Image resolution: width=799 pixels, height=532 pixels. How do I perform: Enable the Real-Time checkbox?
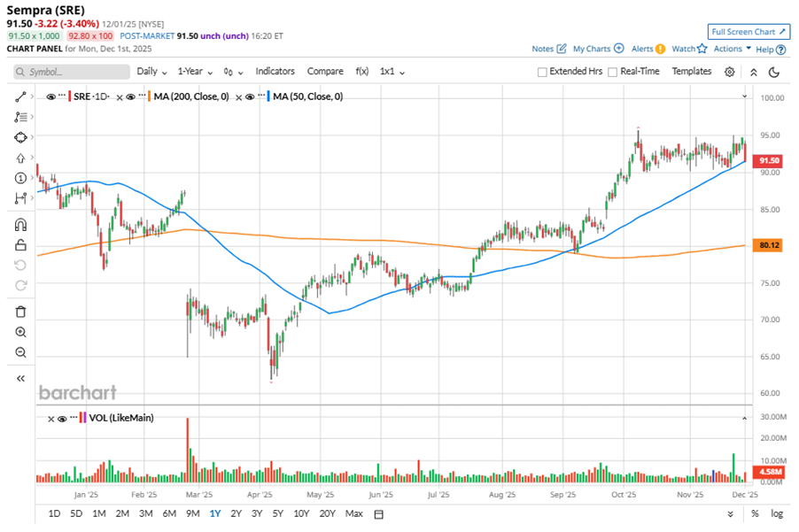click(612, 72)
